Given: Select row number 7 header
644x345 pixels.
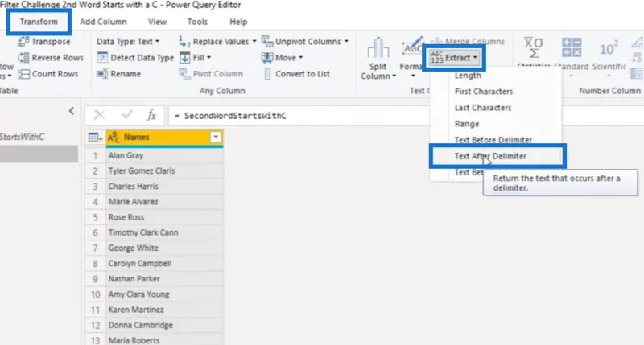Looking at the screenshot, I should [x=95, y=248].
